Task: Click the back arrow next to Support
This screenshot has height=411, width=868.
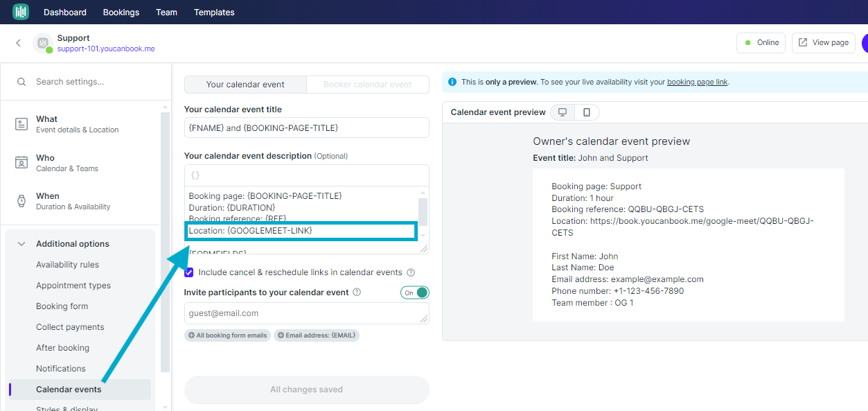Action: (x=19, y=43)
